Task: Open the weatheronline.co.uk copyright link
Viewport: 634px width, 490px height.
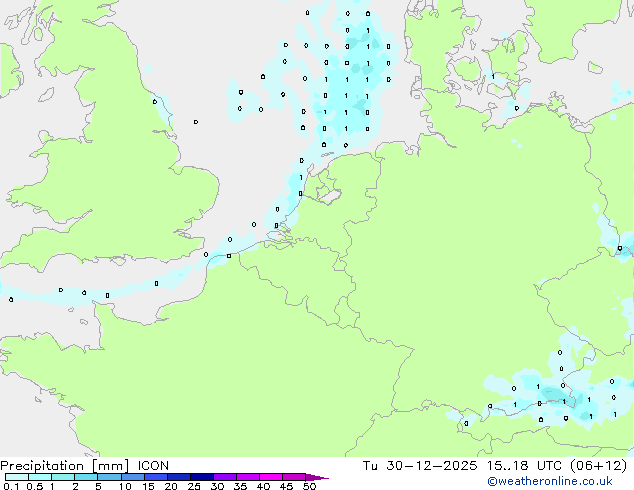Action: coord(550,481)
